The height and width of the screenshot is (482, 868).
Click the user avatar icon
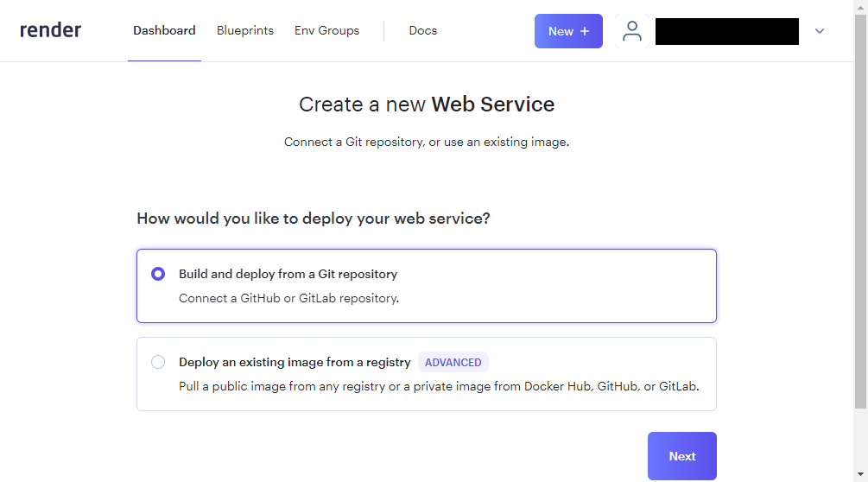632,31
